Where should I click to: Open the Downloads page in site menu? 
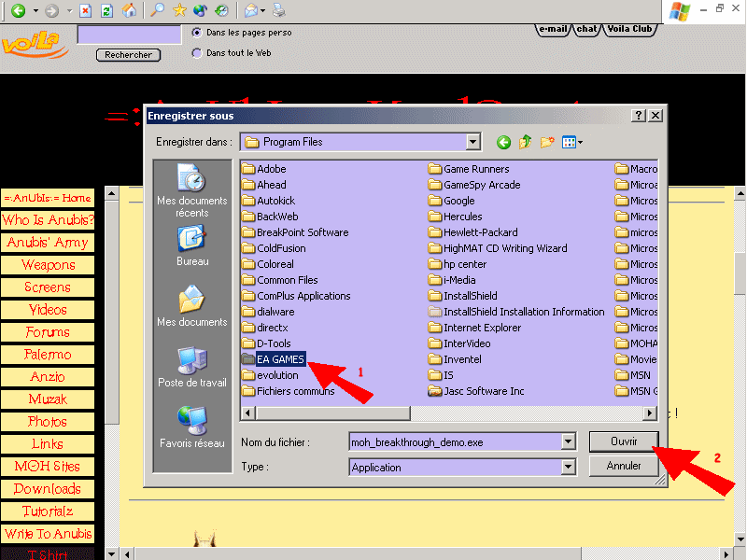48,489
